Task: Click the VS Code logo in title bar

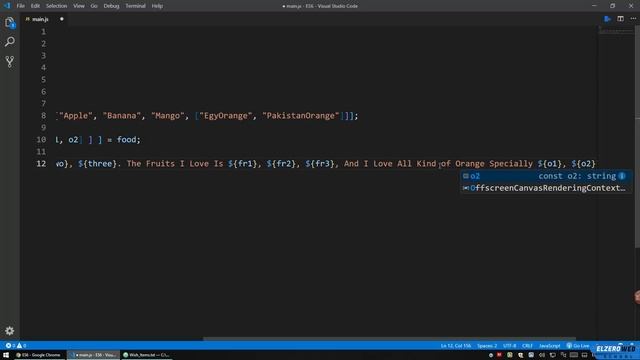Action: 7,6
